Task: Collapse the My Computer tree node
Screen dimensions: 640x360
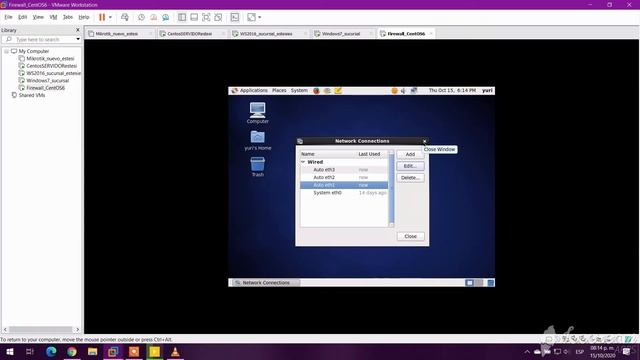Action: click(7, 51)
